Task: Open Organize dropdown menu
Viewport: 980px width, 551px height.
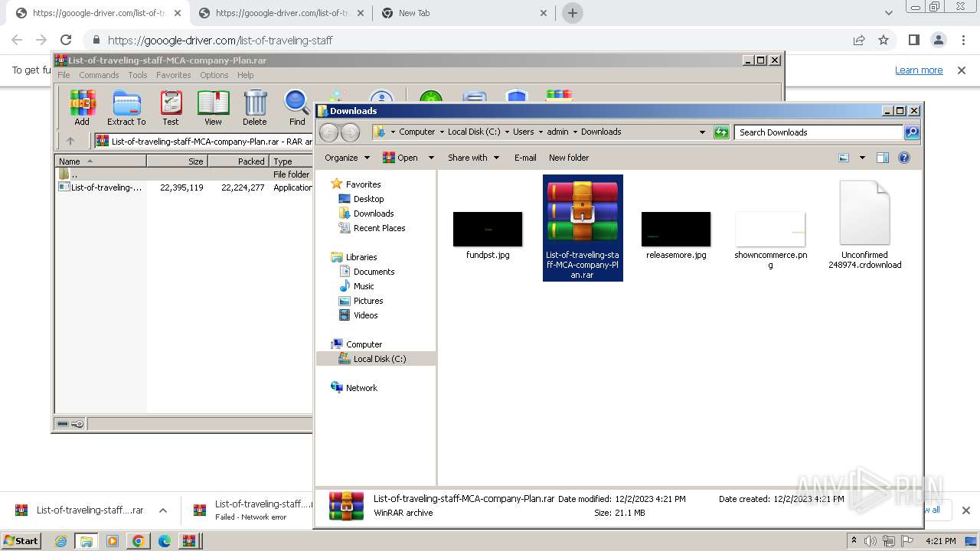Action: coord(347,158)
